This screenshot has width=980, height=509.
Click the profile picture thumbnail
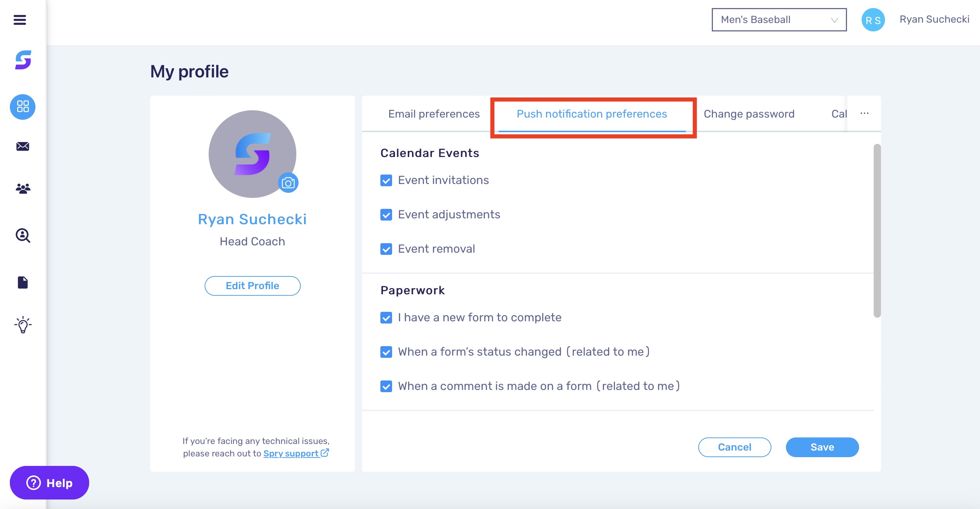point(252,154)
